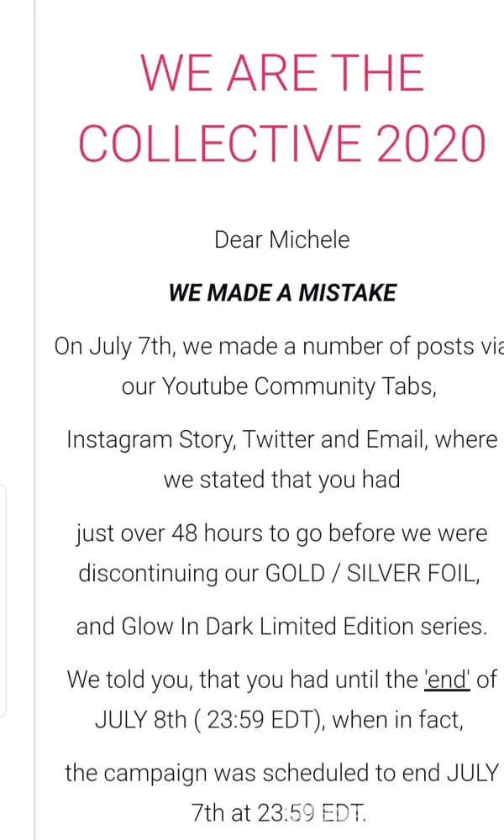Tap the edge panel handle on left side
The width and height of the screenshot is (504, 840).
(4, 601)
